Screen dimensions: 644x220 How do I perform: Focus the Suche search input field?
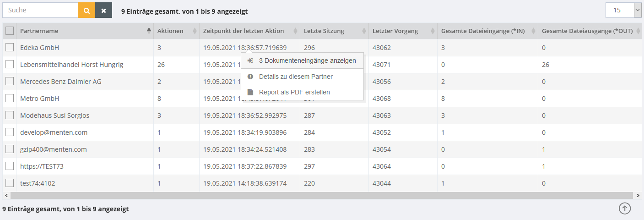(x=40, y=10)
